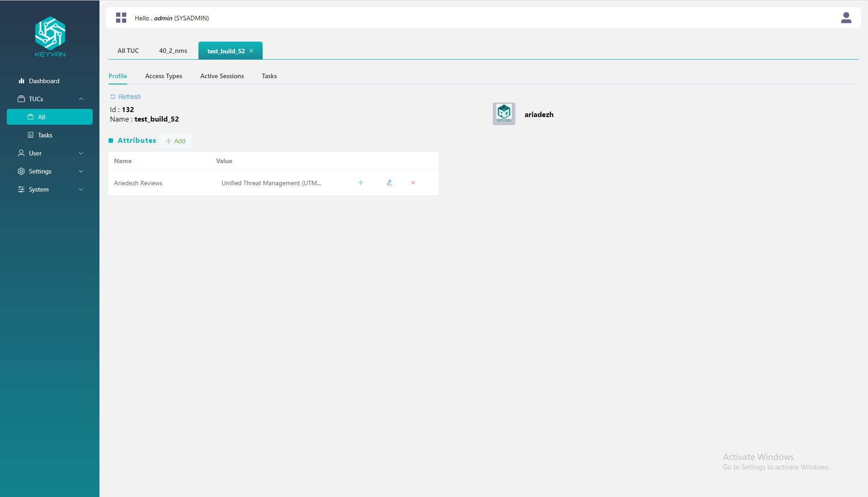Click the apps grid icon in header
The width and height of the screenshot is (868, 497).
click(121, 18)
